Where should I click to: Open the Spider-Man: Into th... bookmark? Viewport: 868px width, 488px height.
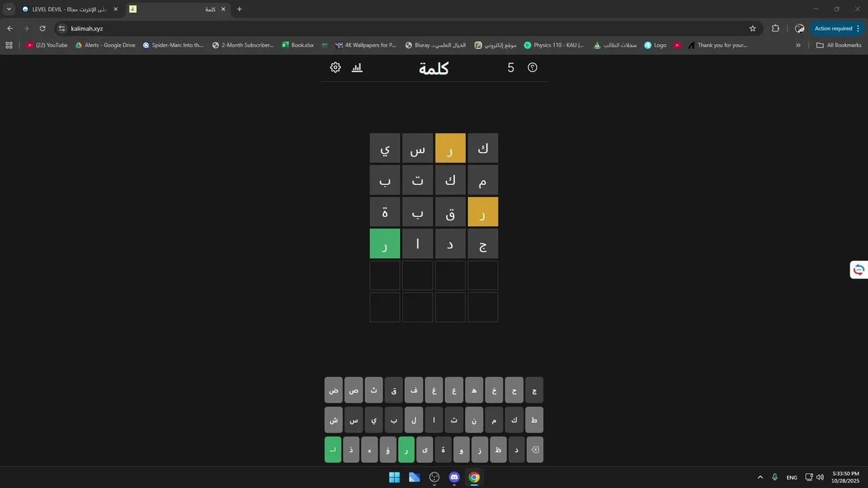(x=173, y=45)
